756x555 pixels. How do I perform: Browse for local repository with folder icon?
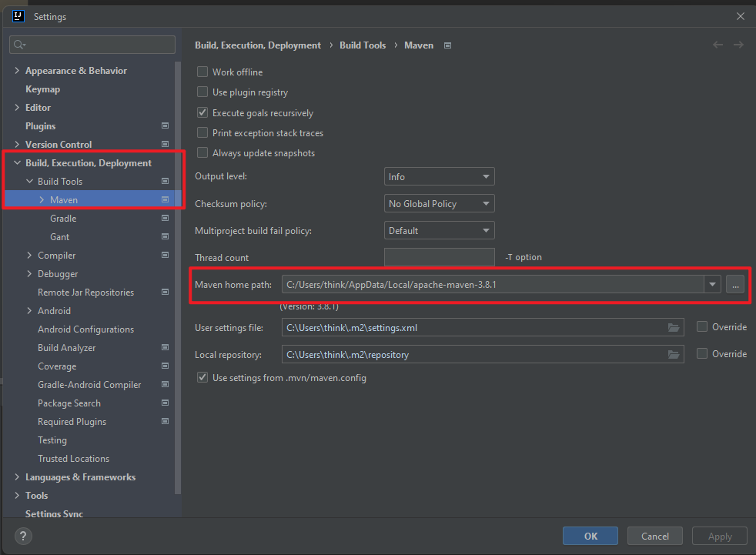[x=674, y=355]
